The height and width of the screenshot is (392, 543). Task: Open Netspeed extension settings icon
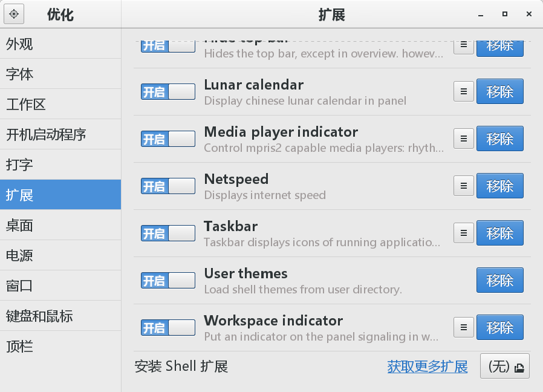point(464,186)
